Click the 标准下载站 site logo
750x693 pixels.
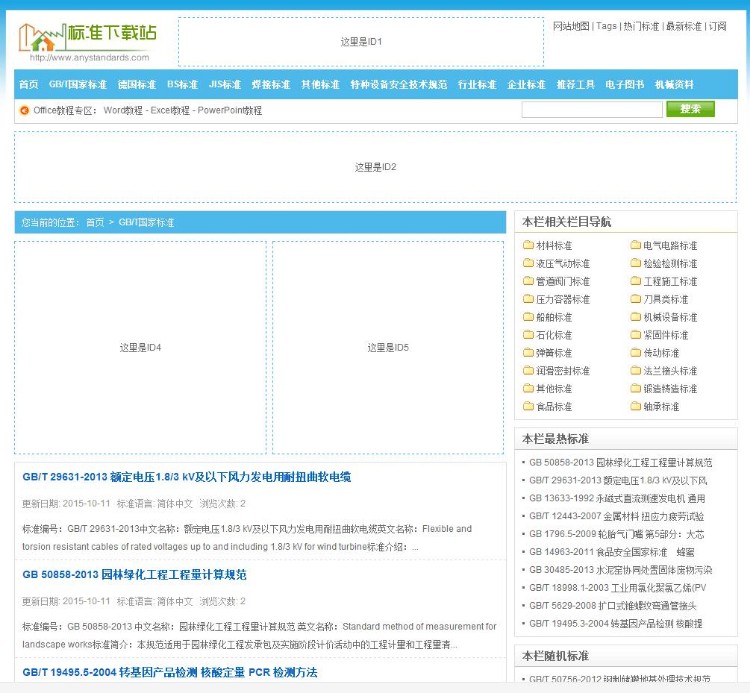coord(88,42)
